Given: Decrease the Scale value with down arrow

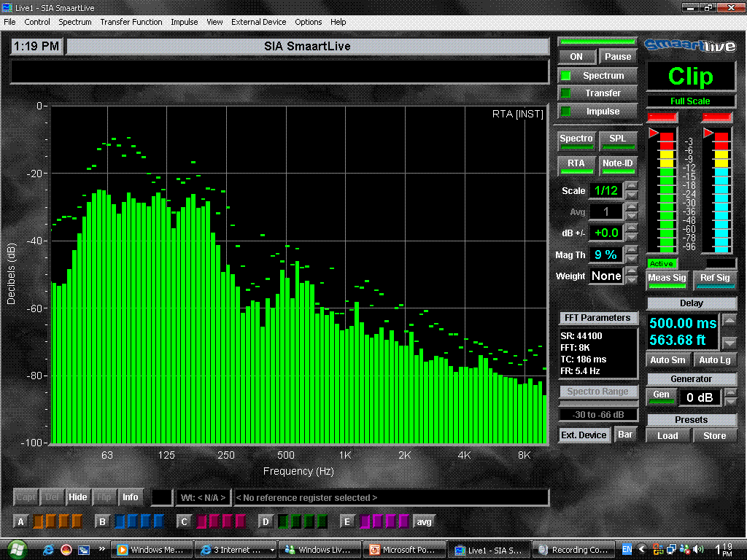Looking at the screenshot, I should (x=631, y=195).
